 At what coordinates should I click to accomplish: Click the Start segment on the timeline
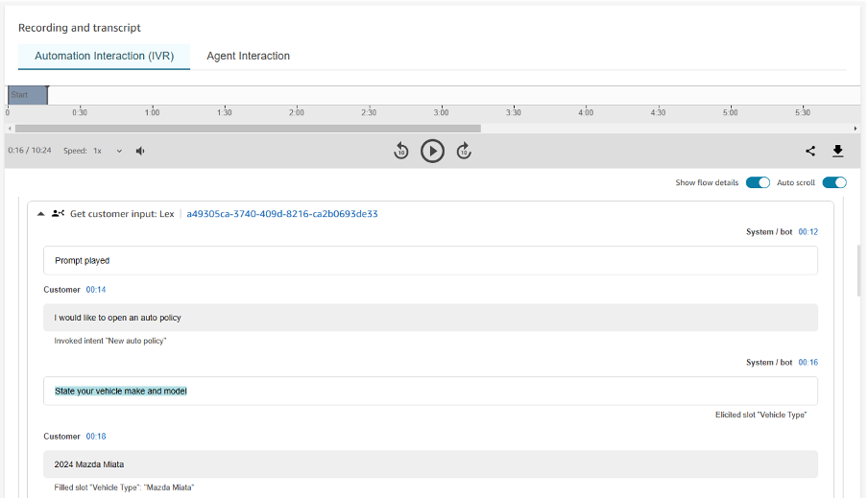(28, 95)
